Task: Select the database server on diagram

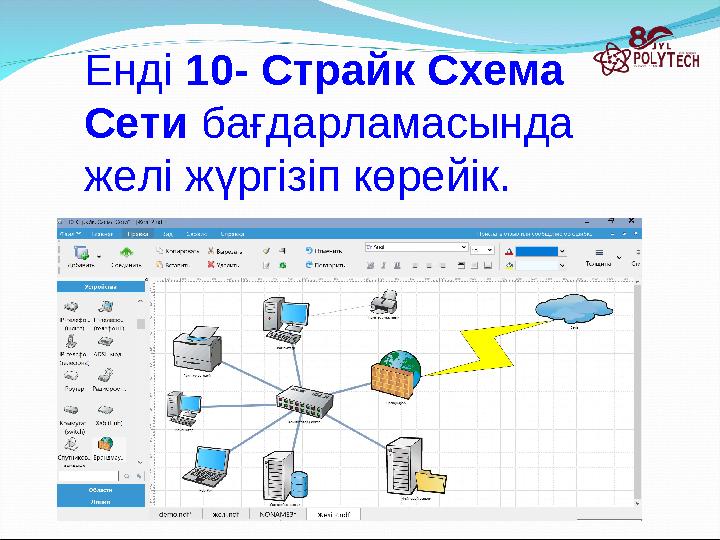Action: [285, 475]
